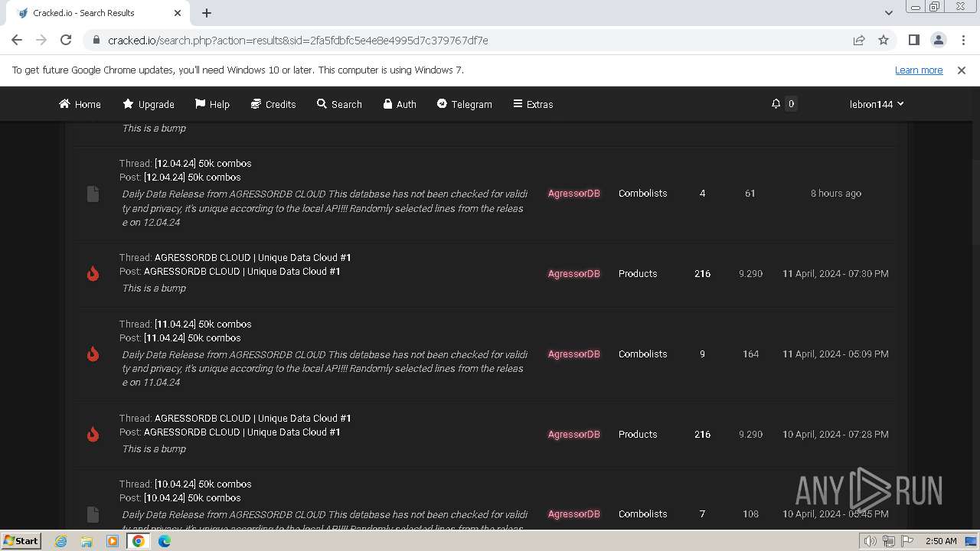This screenshot has width=980, height=551.
Task: Click 216 replies count on 11 April row
Action: [702, 273]
